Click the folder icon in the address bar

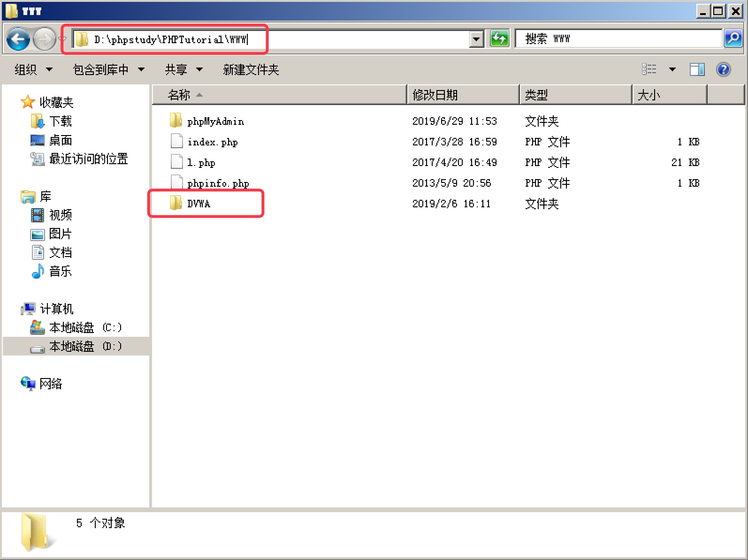[82, 39]
